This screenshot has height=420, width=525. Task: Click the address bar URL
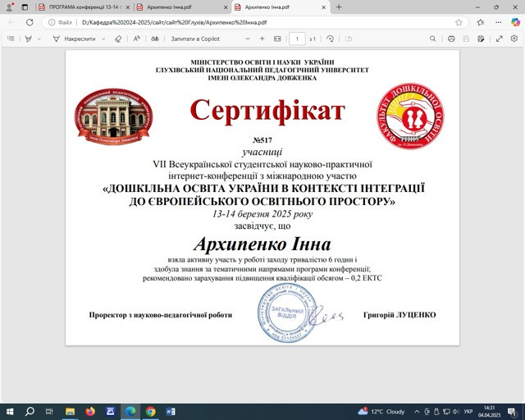click(x=174, y=22)
